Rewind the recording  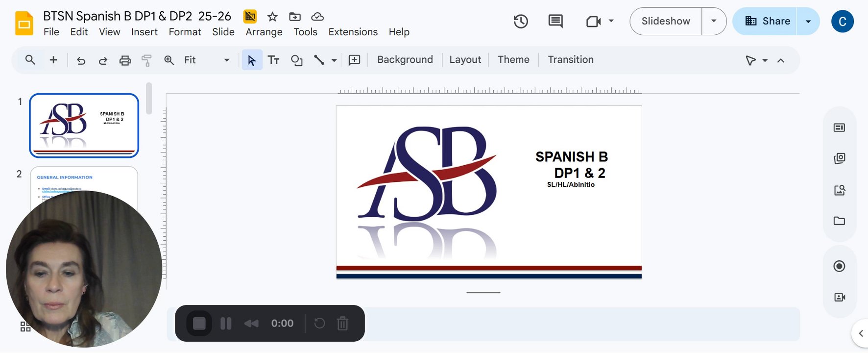click(251, 323)
